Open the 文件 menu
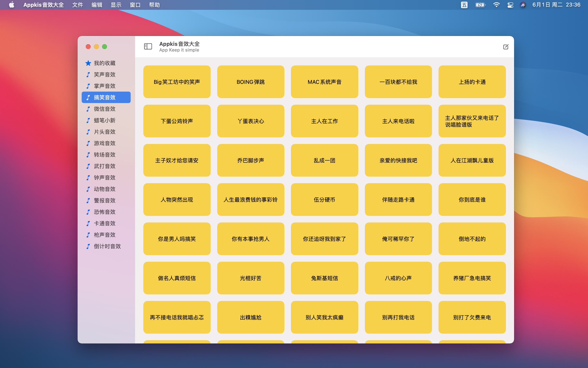This screenshot has width=588, height=368. pyautogui.click(x=78, y=5)
